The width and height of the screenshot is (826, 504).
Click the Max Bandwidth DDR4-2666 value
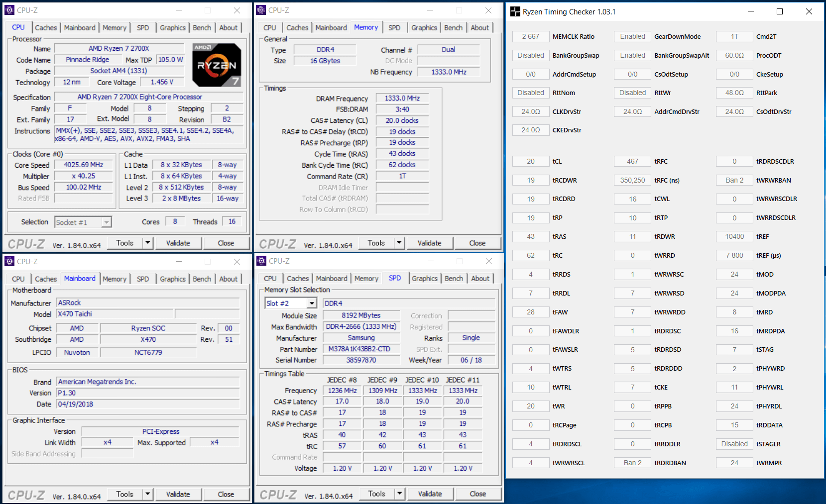pos(361,326)
